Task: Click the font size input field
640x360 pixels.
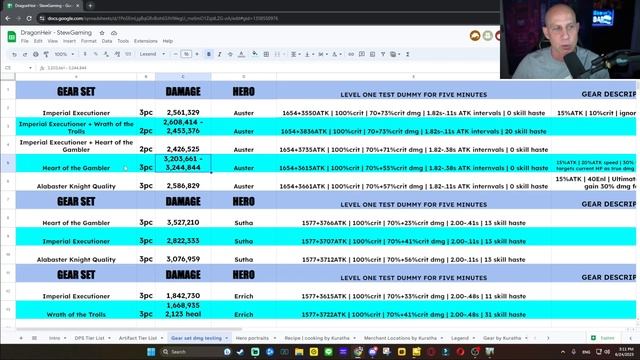Action: pyautogui.click(x=186, y=54)
